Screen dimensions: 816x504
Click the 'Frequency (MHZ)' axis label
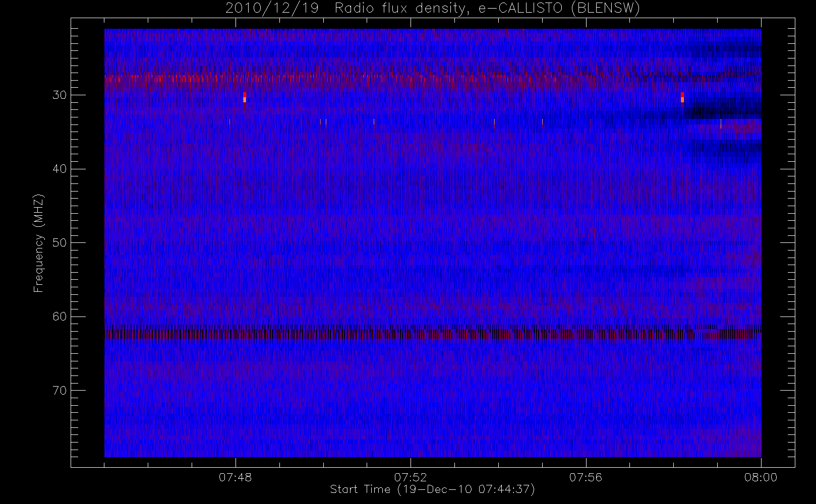38,243
